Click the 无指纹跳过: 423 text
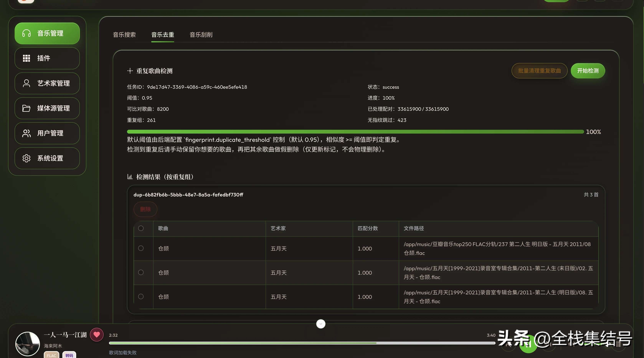Screen dimensions: 644x358 coord(387,120)
